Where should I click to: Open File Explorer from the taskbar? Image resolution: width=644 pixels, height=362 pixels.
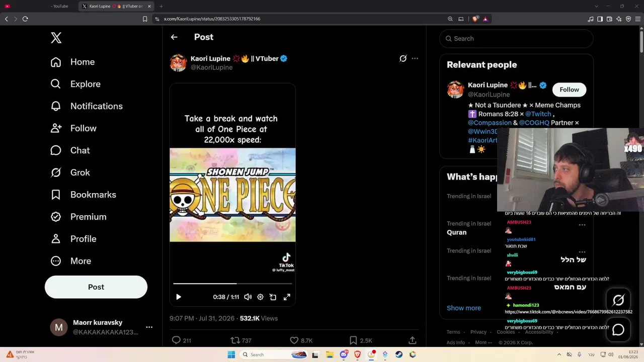click(330, 354)
